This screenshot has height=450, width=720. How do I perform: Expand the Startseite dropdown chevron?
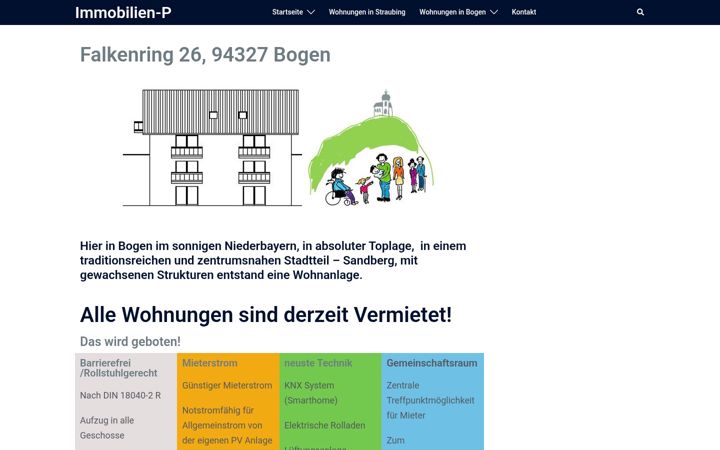311,12
